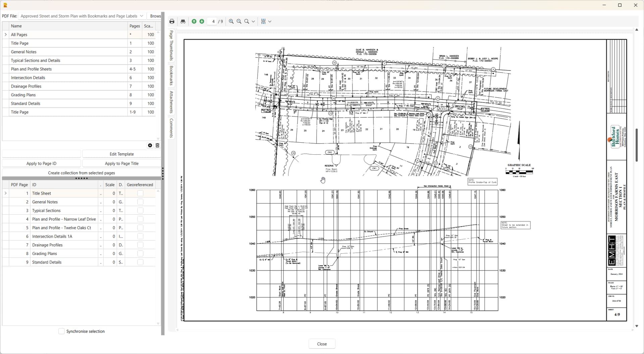Expand the All Pages collection row
Image resolution: width=644 pixels, height=354 pixels.
pyautogui.click(x=6, y=35)
